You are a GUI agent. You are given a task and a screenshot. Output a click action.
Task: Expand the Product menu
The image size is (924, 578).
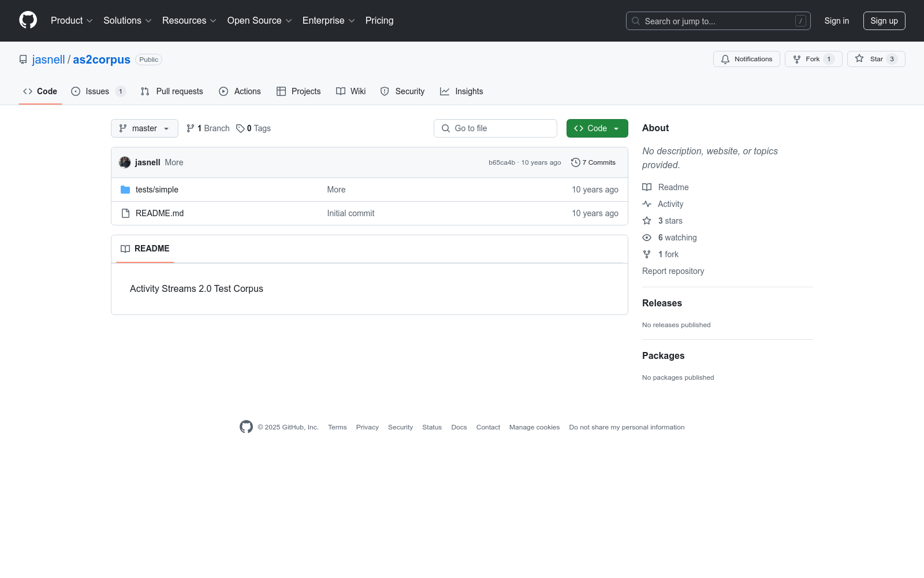[72, 20]
